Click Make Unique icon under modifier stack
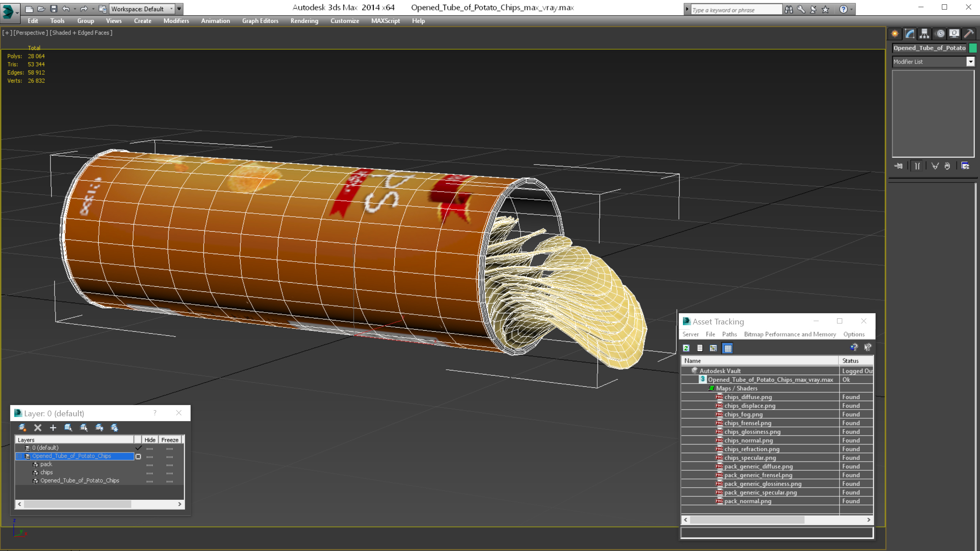Screen dimensions: 980x551 coord(935,166)
